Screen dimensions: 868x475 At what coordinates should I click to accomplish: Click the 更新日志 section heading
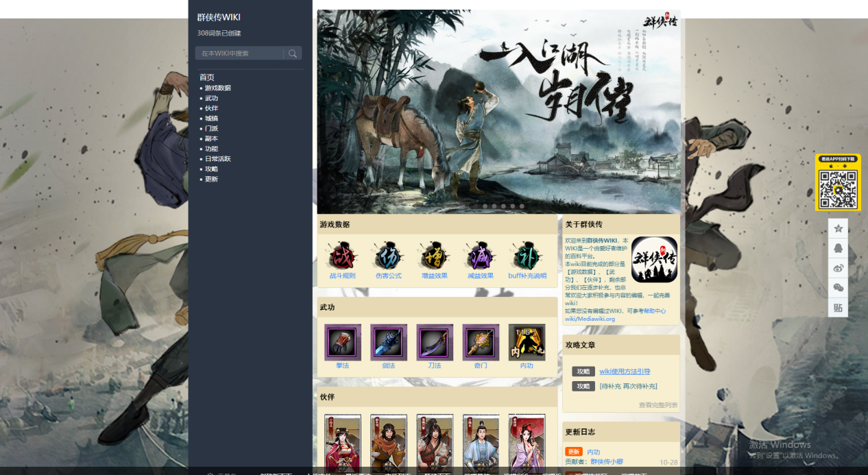coord(580,432)
